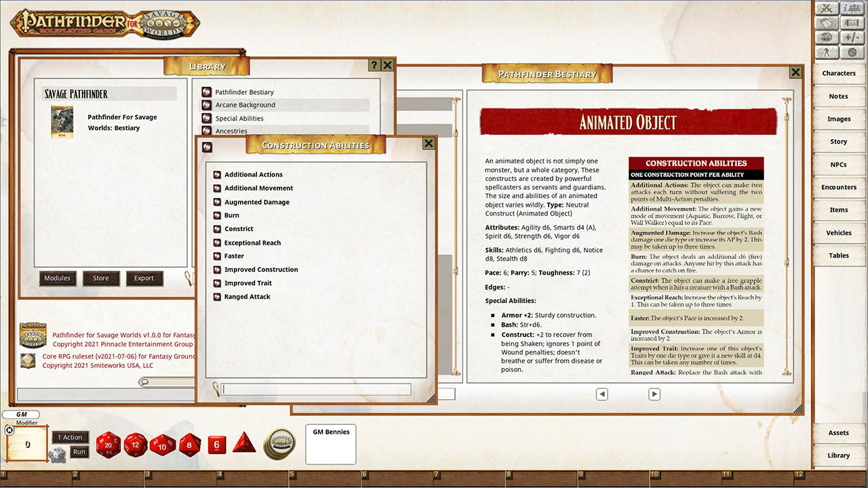Click the Savage Worlds bennies chip stack
The image size is (868, 488).
pos(279,443)
